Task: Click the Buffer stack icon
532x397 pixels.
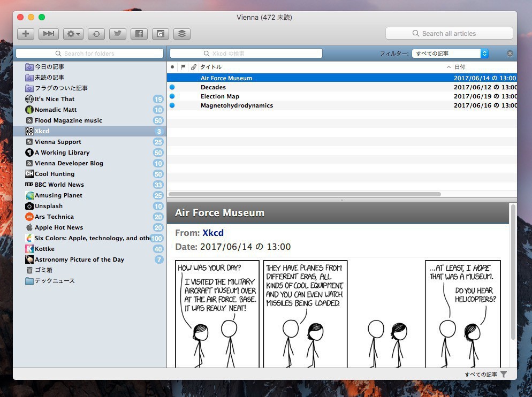Action: click(x=182, y=34)
